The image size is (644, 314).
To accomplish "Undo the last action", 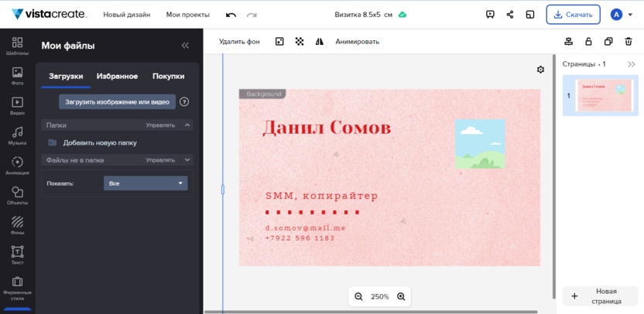I will (x=231, y=15).
